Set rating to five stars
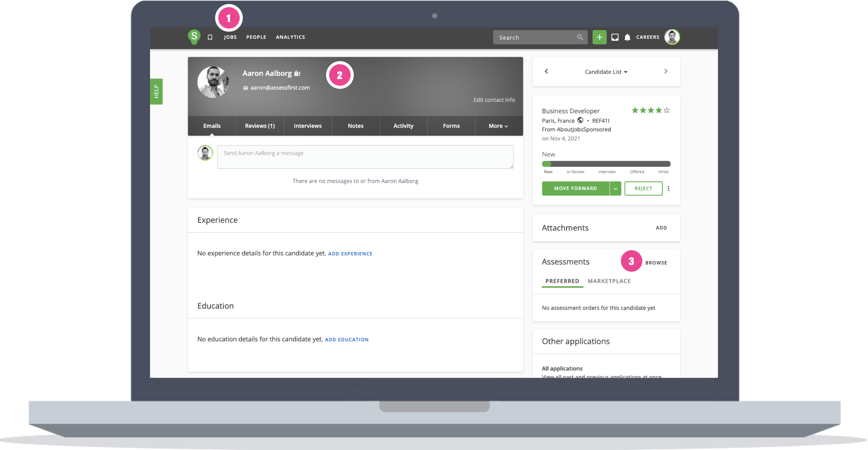 point(666,110)
